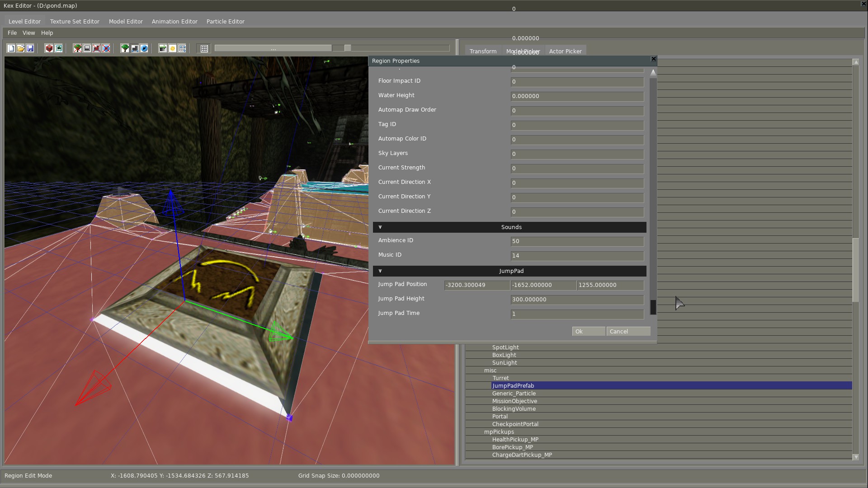
Task: Click the new file toolbar icon
Action: pyautogui.click(x=11, y=48)
